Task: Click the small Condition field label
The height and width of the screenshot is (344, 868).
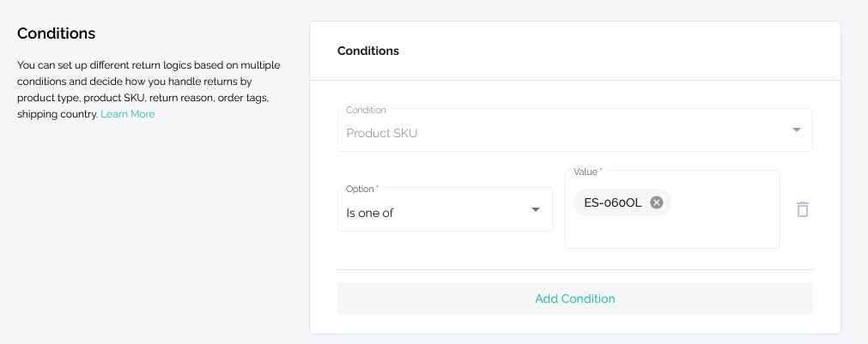Action: [366, 110]
